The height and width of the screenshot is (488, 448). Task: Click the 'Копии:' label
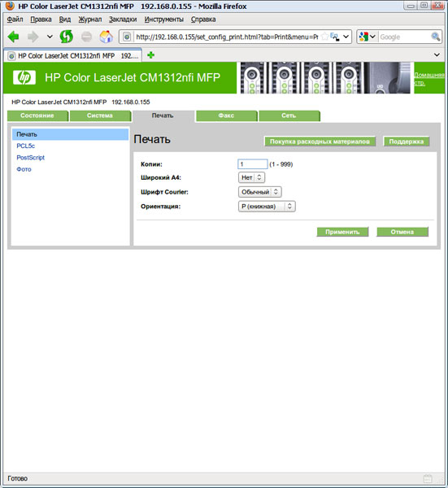[x=151, y=164]
